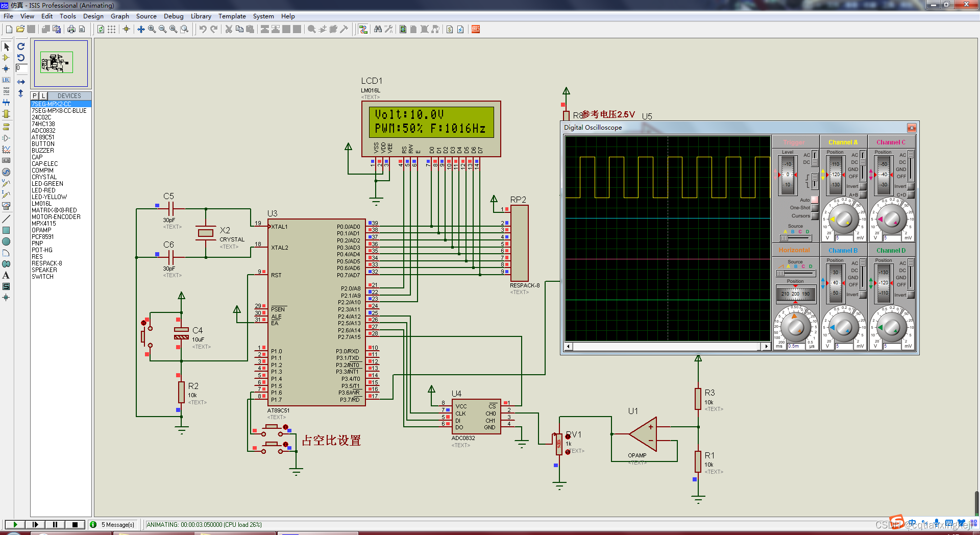Click Channel A AC/DC coupling slider
The image size is (980, 535).
(x=863, y=165)
